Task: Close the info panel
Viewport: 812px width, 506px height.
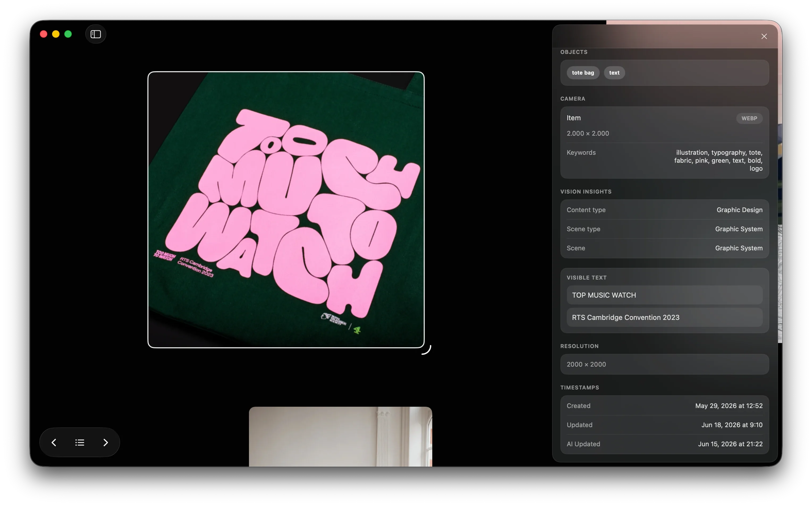Action: point(764,36)
